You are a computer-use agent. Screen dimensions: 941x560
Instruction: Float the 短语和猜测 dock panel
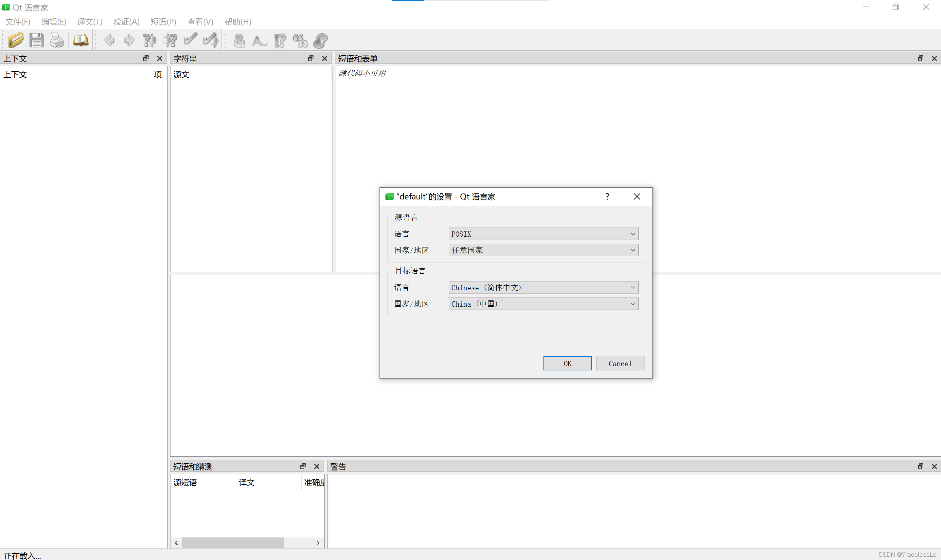click(303, 467)
